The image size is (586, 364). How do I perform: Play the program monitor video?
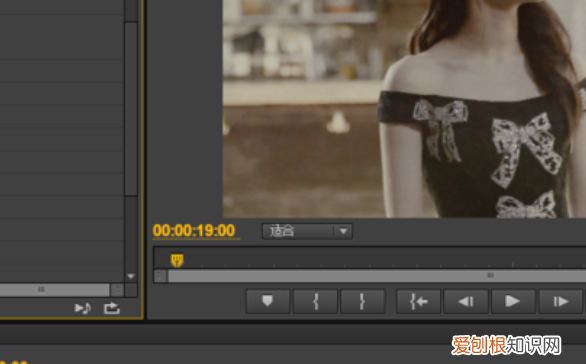click(x=513, y=301)
